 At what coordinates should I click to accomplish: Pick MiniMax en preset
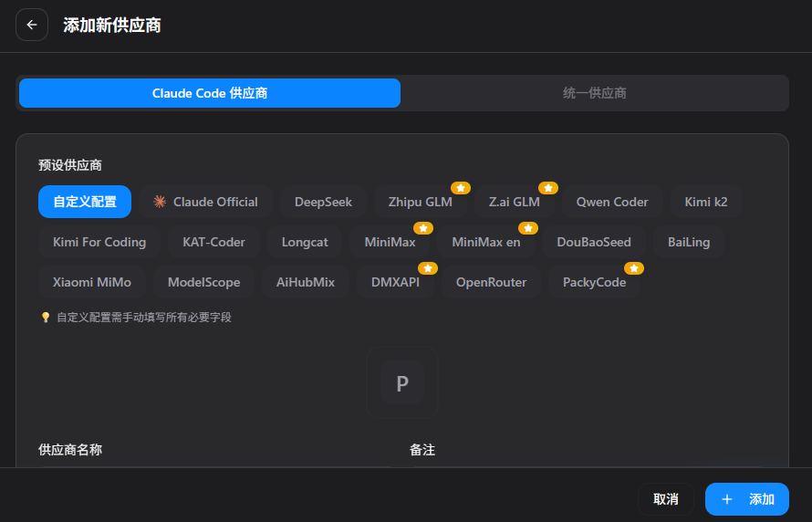pos(485,242)
